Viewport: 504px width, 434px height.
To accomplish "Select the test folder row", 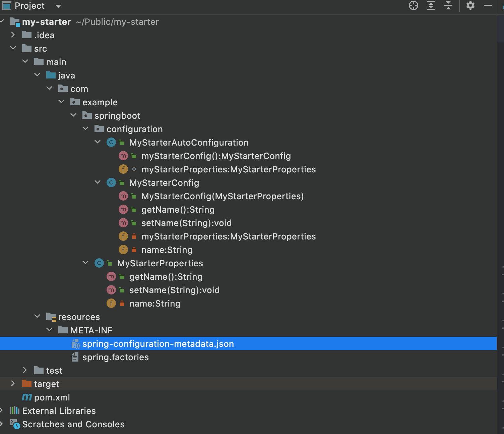I will [248, 370].
